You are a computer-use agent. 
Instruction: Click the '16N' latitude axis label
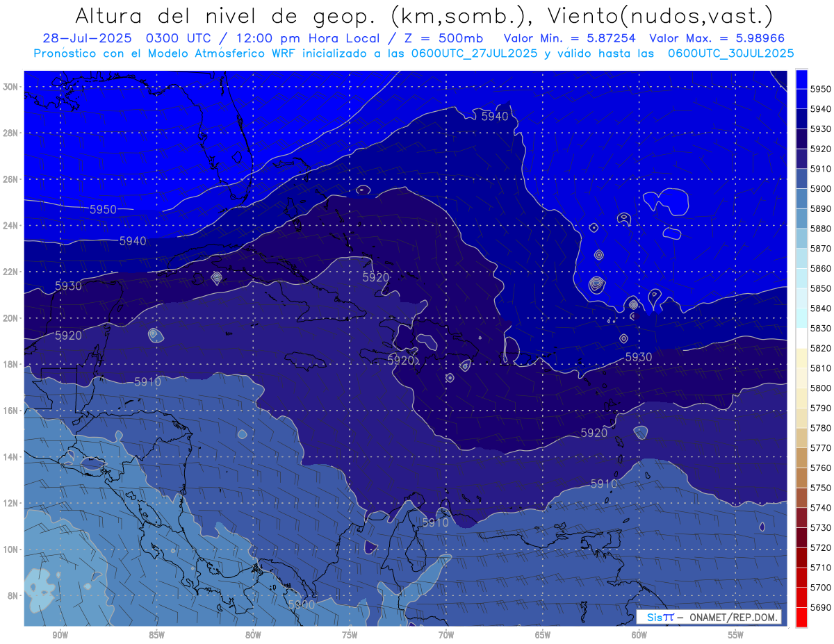tap(11, 411)
